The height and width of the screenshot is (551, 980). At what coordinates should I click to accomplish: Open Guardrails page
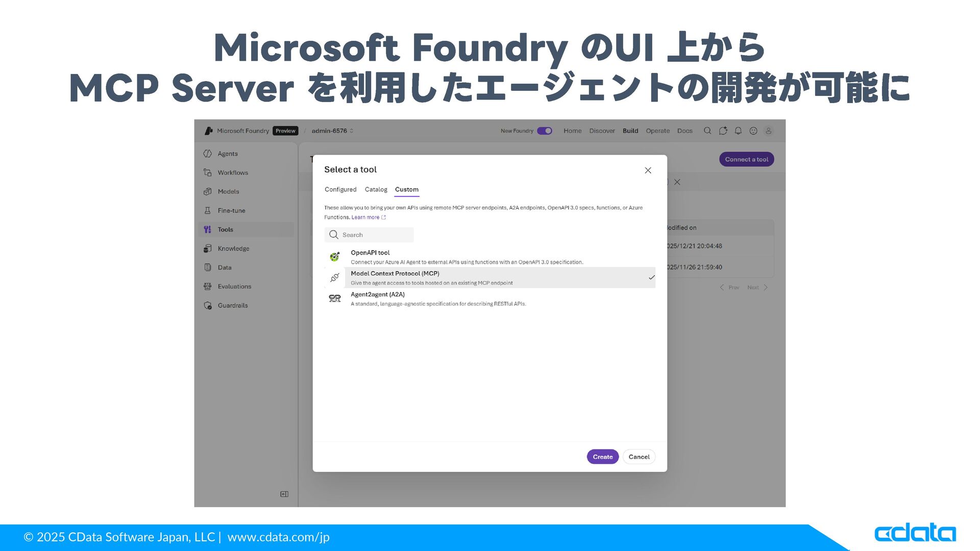[232, 305]
